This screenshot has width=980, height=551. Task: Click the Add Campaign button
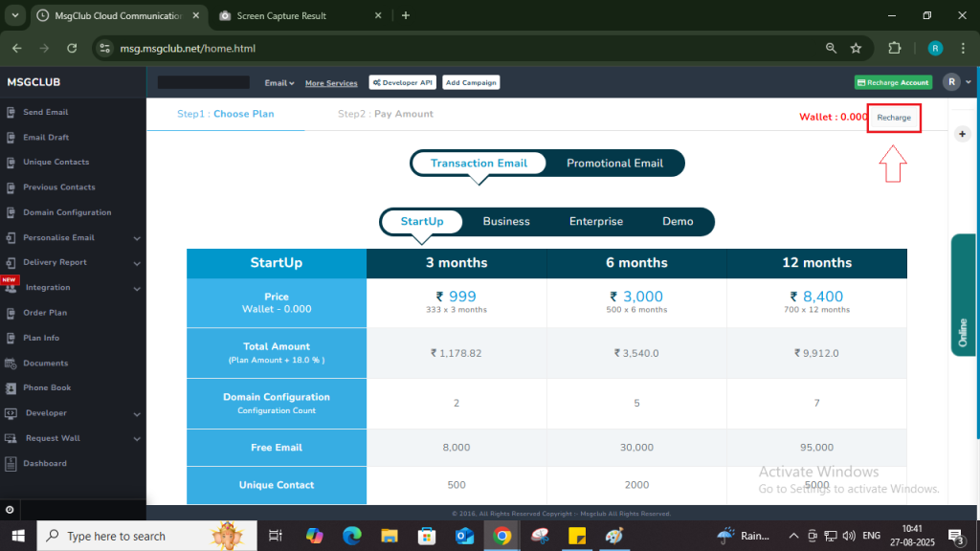click(471, 82)
